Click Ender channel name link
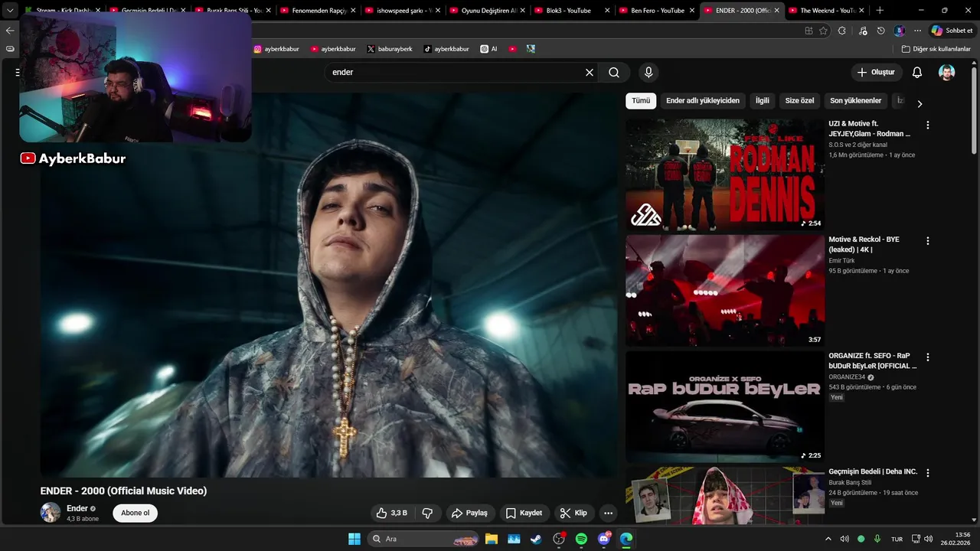This screenshot has width=980, height=551. click(x=77, y=508)
